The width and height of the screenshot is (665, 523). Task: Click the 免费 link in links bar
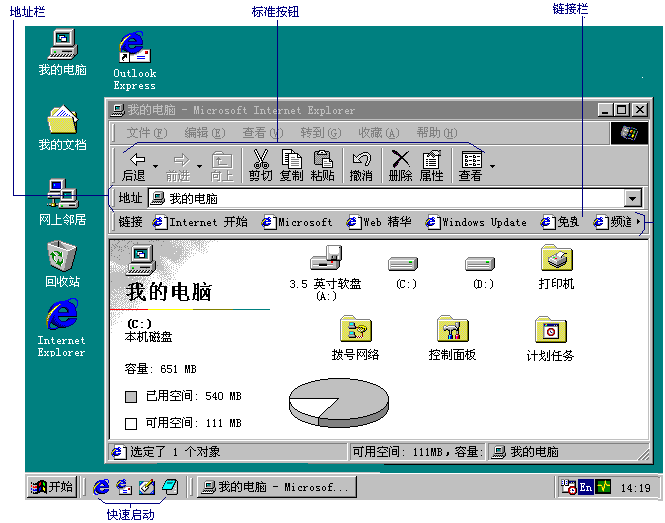pos(560,222)
